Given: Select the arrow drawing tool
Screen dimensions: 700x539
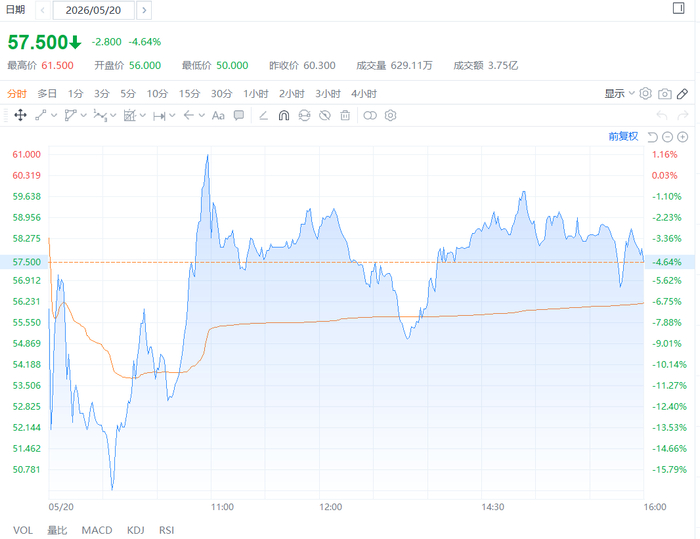Looking at the screenshot, I should pyautogui.click(x=189, y=116).
